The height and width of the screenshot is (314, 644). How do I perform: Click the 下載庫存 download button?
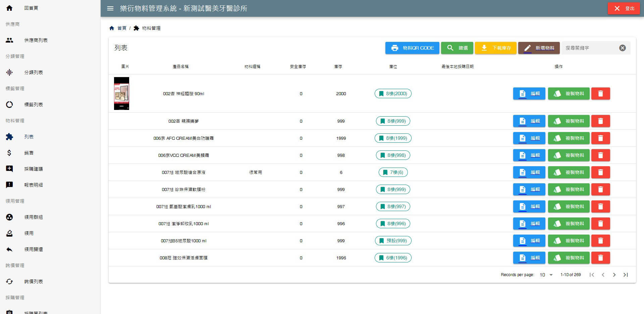[495, 48]
